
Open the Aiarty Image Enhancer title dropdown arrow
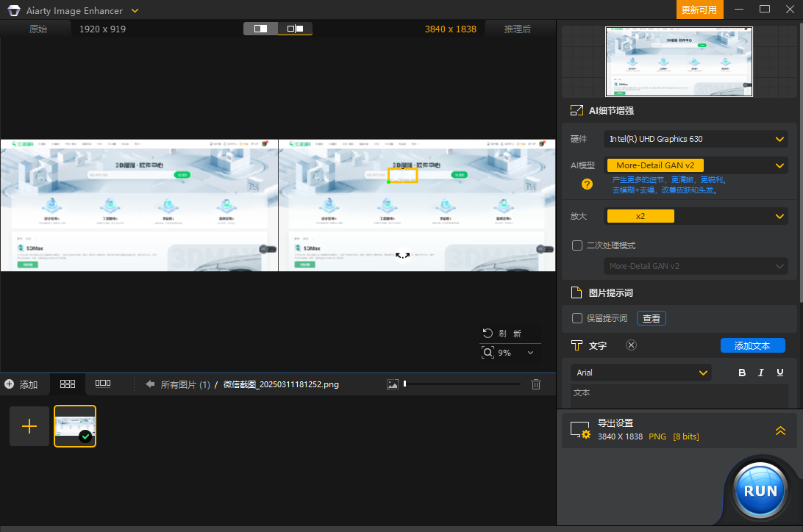tap(135, 10)
